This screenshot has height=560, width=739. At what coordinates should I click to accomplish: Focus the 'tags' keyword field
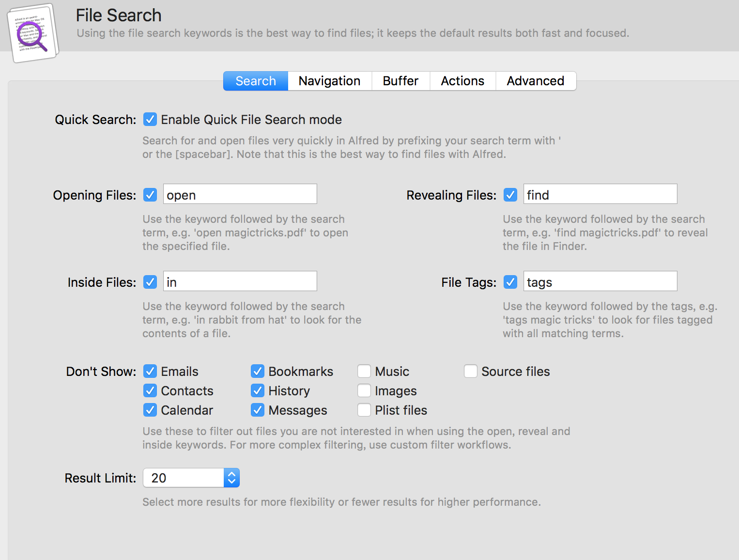(x=600, y=281)
